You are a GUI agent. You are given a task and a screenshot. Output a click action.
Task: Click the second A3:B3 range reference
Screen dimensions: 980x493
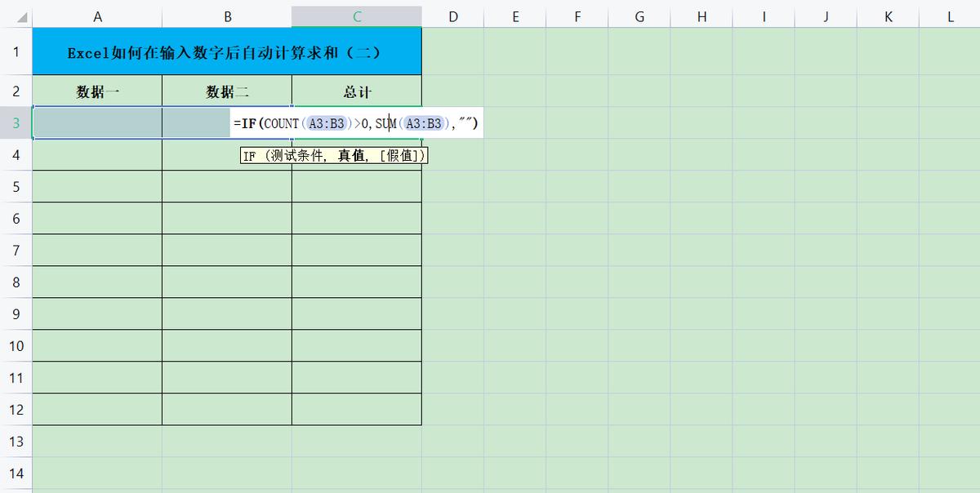423,122
